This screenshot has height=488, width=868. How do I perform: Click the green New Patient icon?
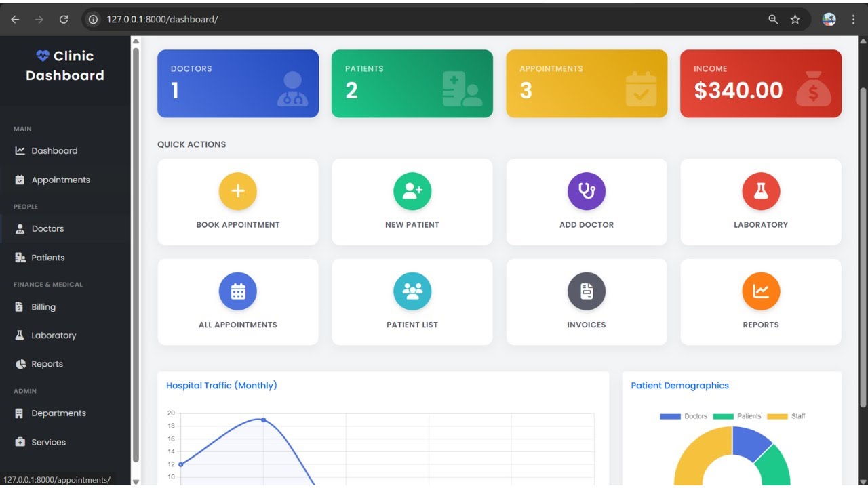[412, 191]
